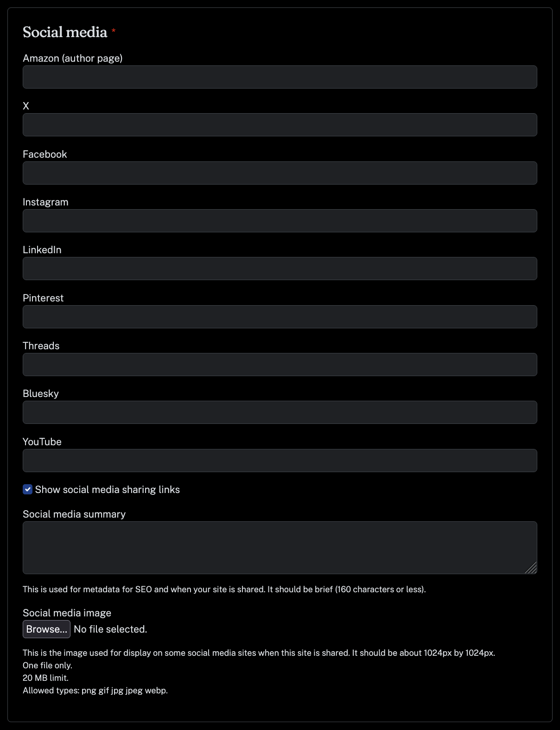Click the Browse... file button
560x730 pixels.
(x=46, y=629)
